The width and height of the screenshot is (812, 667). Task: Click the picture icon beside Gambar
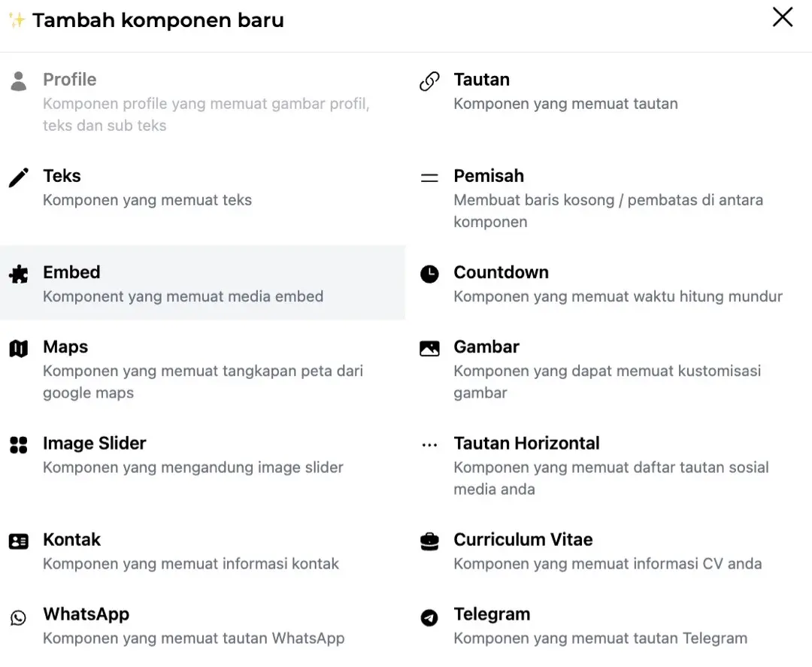(x=429, y=348)
